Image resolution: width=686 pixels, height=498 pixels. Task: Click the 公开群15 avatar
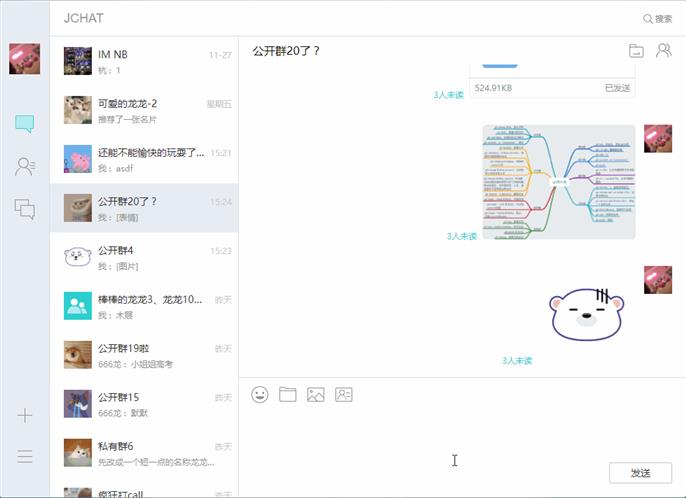[78, 404]
